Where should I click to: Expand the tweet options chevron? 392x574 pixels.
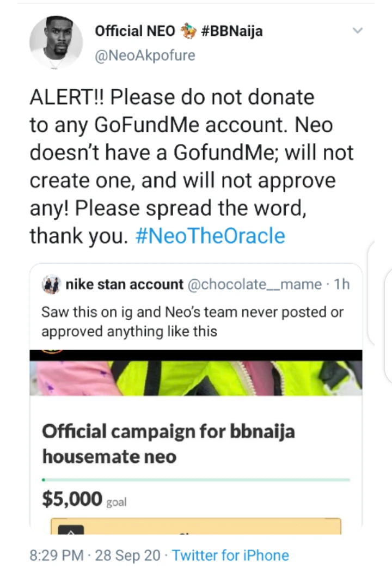click(x=357, y=31)
